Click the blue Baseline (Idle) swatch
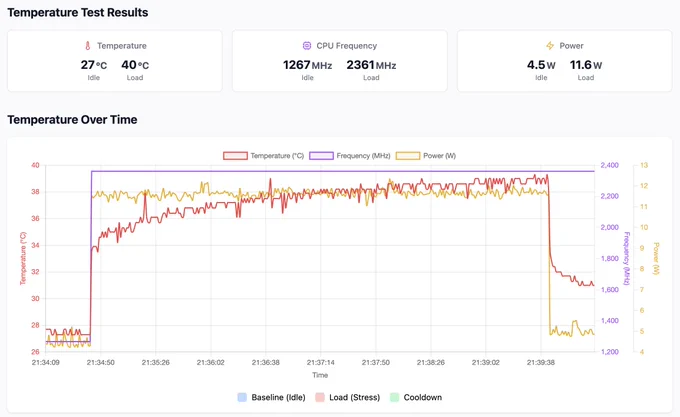 tap(242, 397)
